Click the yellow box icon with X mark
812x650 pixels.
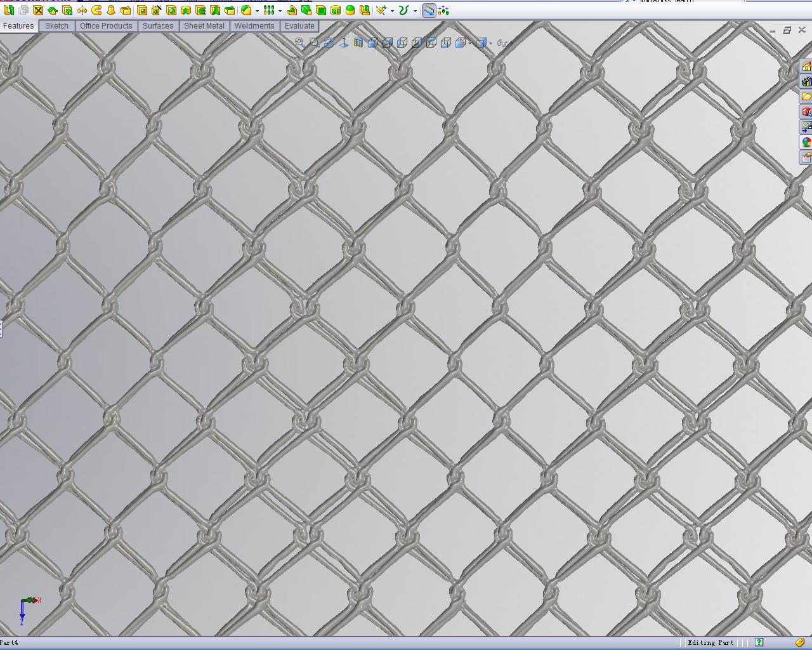(38, 10)
